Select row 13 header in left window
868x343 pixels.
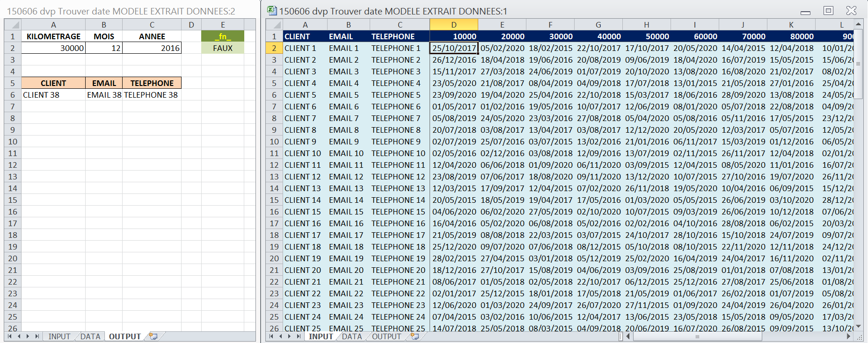13,177
